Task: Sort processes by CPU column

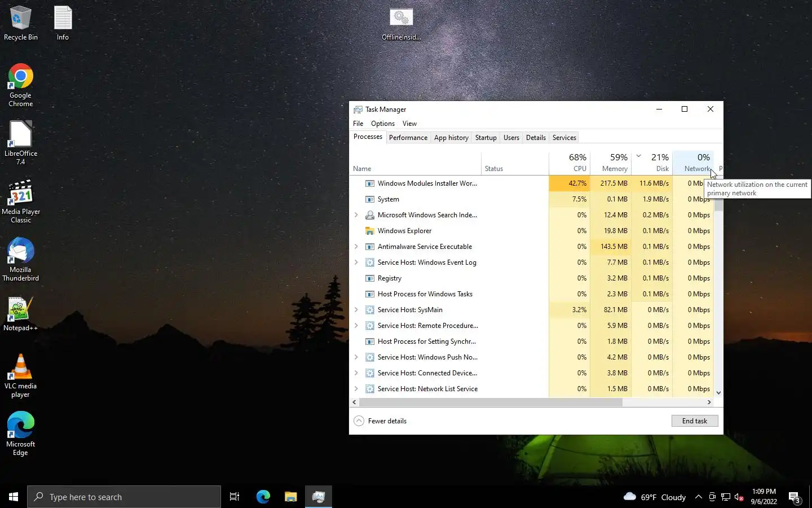Action: pyautogui.click(x=570, y=163)
